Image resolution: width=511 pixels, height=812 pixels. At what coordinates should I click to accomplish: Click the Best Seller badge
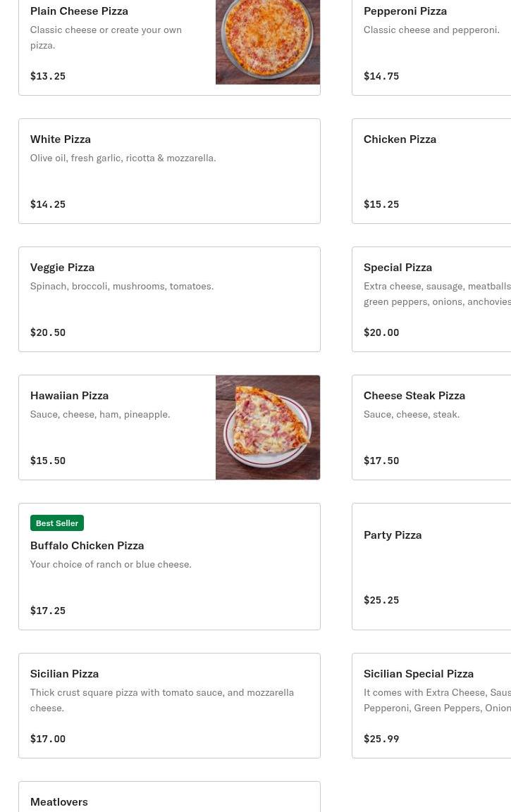tap(57, 523)
